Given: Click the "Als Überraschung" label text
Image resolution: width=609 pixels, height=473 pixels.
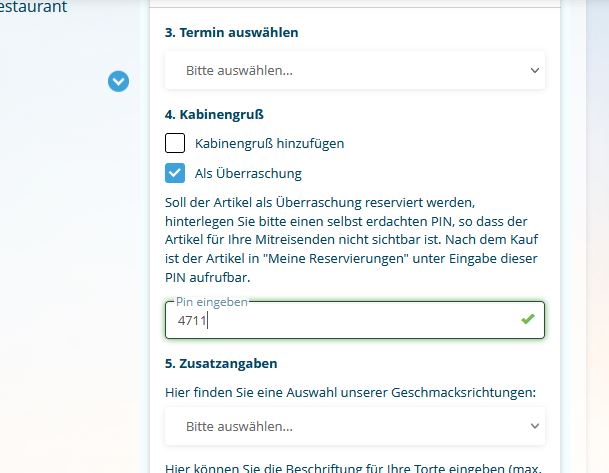Looking at the screenshot, I should pos(248,173).
